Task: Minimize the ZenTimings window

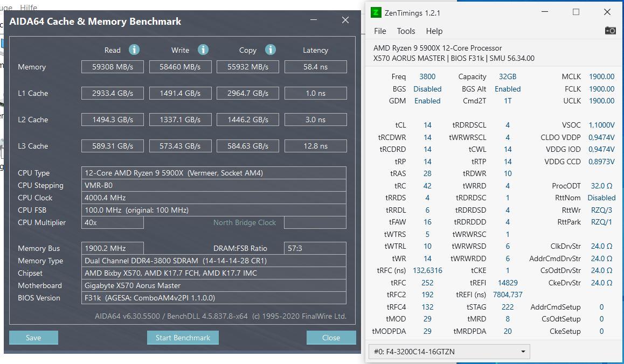Action: tap(545, 12)
